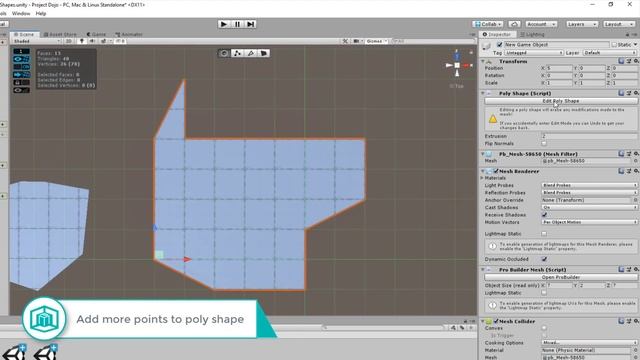The height and width of the screenshot is (360, 640).
Task: Click the Play button in the toolbar
Action: (224, 24)
